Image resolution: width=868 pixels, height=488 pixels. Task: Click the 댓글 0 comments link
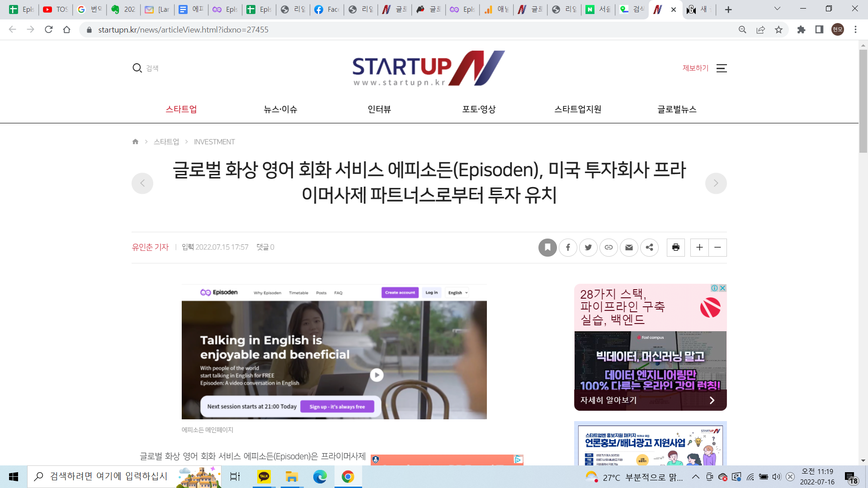(265, 247)
